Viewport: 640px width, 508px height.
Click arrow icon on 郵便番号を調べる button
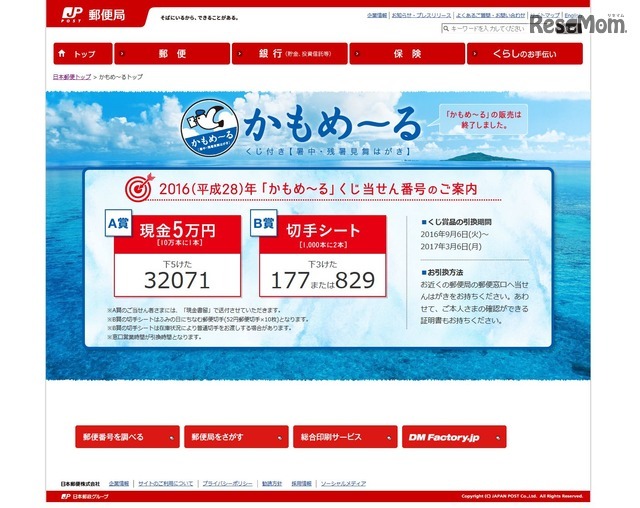click(171, 438)
